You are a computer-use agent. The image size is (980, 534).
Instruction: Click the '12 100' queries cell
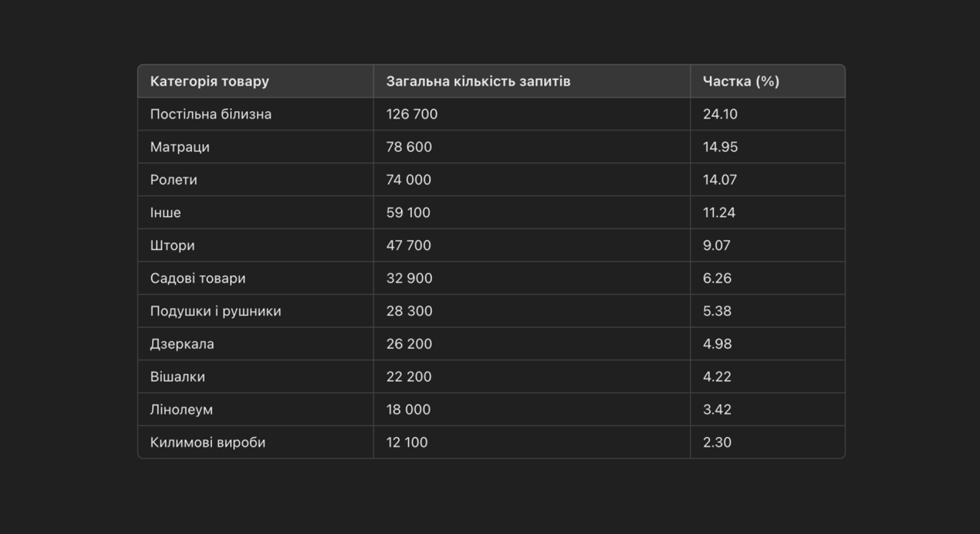[532, 442]
